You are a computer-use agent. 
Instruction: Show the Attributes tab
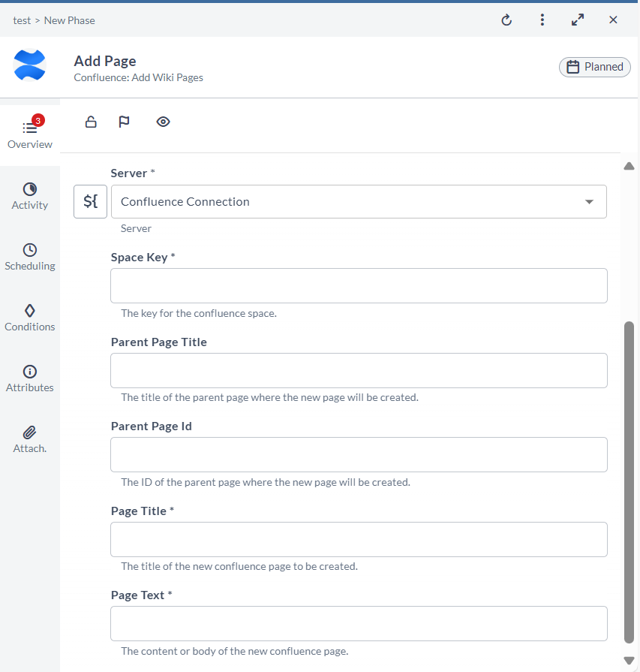pos(30,379)
